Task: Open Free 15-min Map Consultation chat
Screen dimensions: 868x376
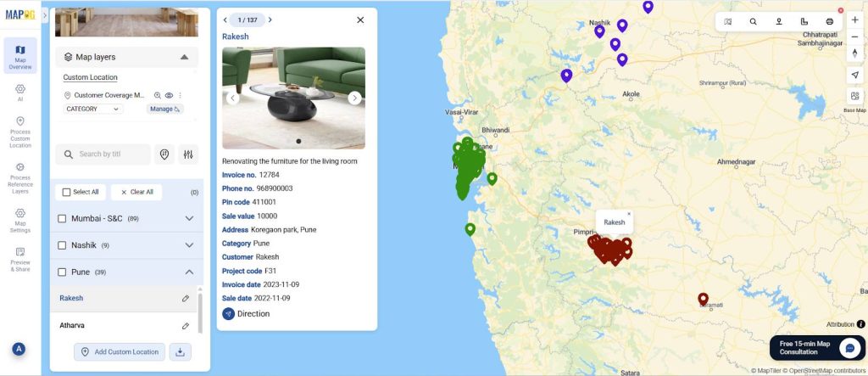Action: click(x=817, y=348)
